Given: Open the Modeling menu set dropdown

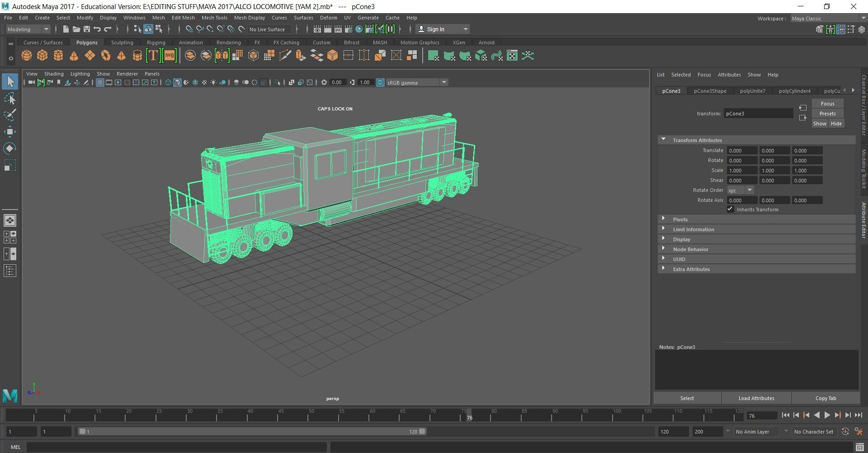Looking at the screenshot, I should pyautogui.click(x=28, y=29).
